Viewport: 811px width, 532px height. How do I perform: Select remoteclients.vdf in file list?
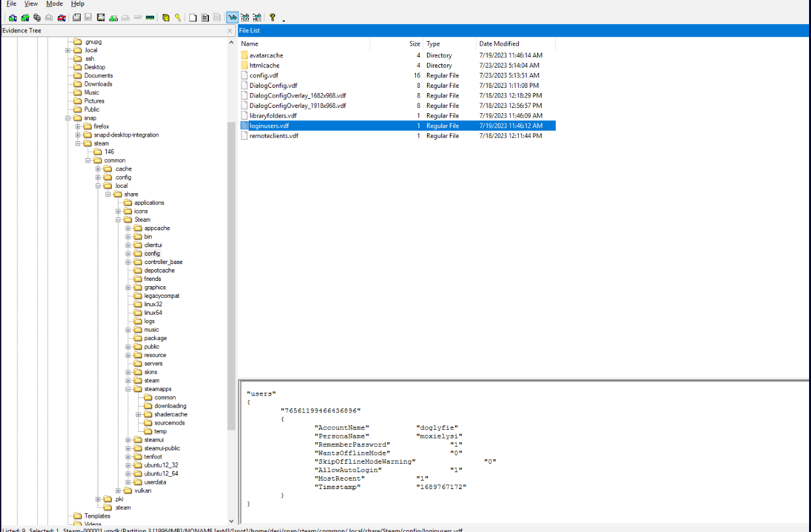click(x=274, y=136)
